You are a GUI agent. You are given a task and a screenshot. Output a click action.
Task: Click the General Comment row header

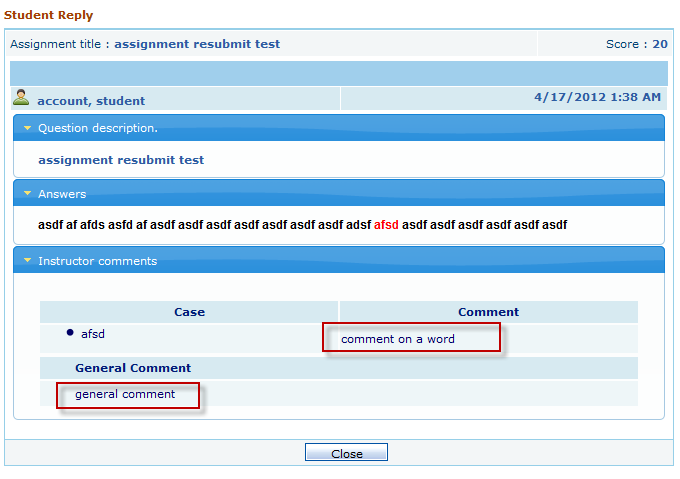pyautogui.click(x=133, y=368)
